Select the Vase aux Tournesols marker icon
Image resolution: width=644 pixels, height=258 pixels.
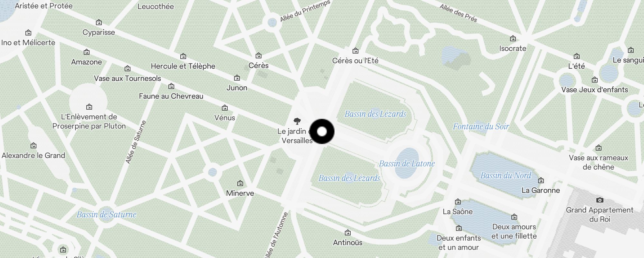(x=128, y=68)
